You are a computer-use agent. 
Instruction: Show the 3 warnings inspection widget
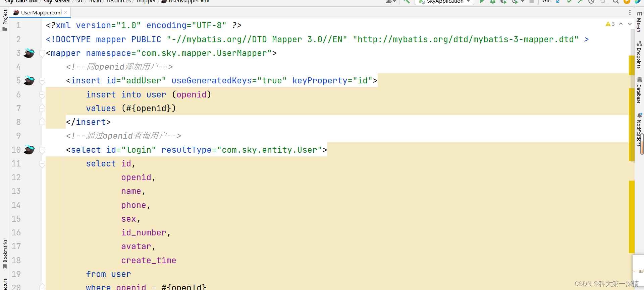610,24
